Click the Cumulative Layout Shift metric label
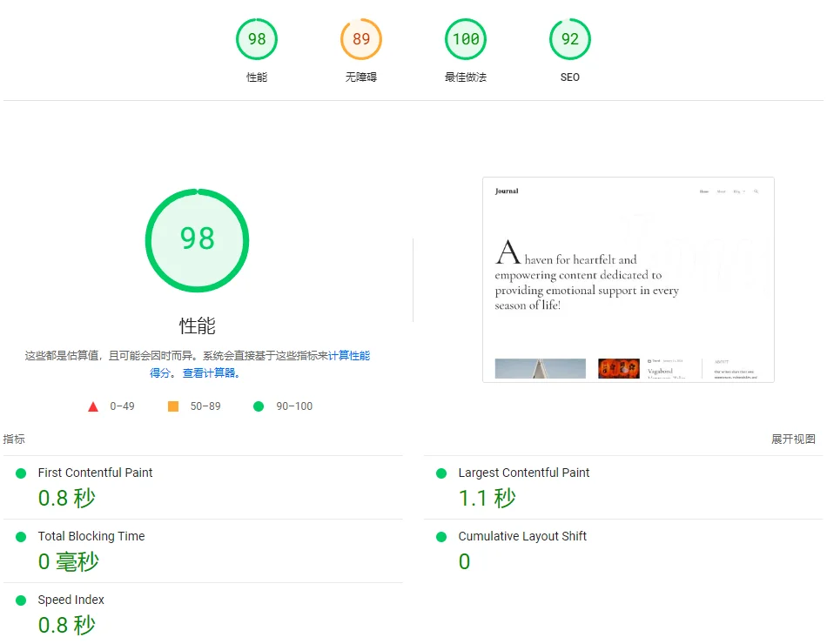 [522, 536]
